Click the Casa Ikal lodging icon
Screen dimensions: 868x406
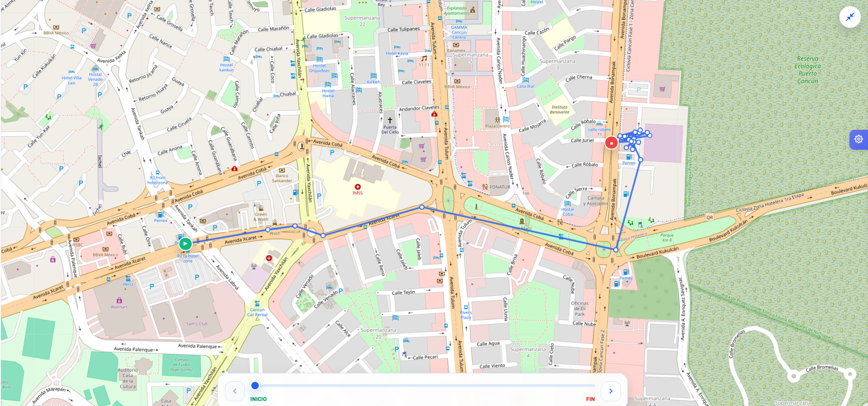525,80
